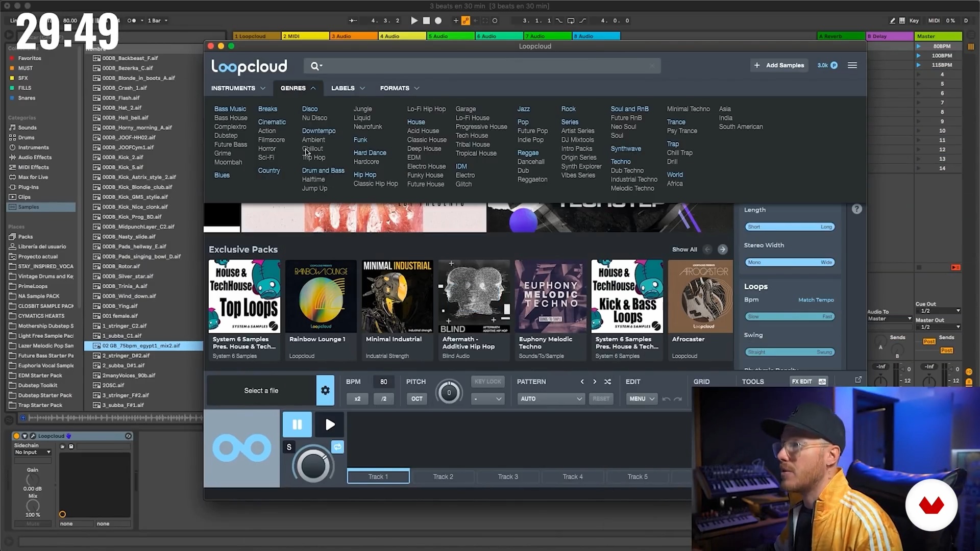Click the undo arrow in Edit section

tap(666, 399)
